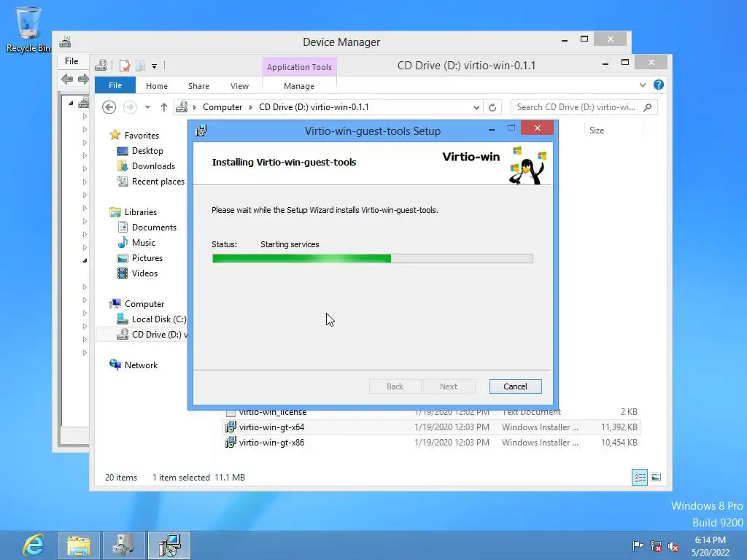Open the File tab in Explorer
The height and width of the screenshot is (560, 747).
(115, 85)
